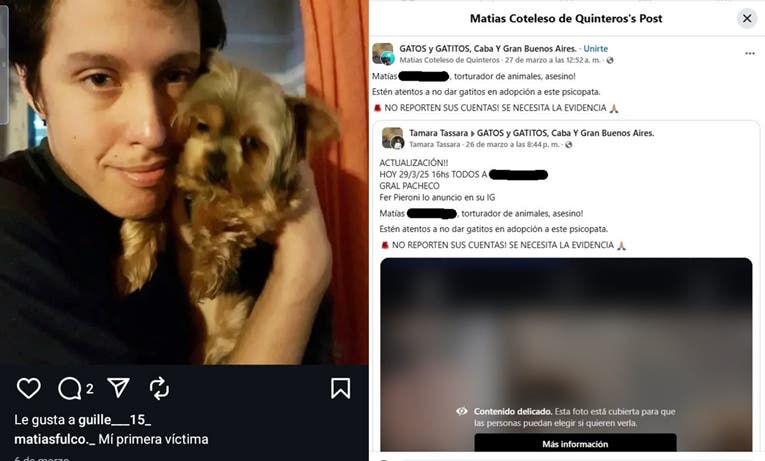Click the globe privacy icon on top post
This screenshot has height=461, width=765.
610,60
